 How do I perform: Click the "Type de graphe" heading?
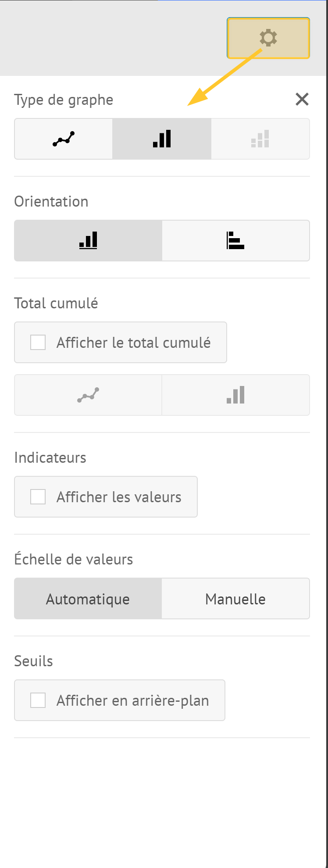(64, 100)
